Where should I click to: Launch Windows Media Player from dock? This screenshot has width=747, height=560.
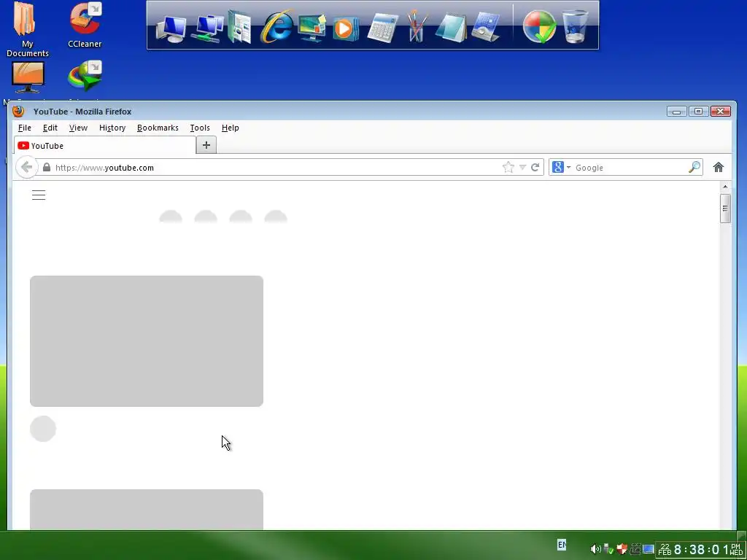pos(345,28)
